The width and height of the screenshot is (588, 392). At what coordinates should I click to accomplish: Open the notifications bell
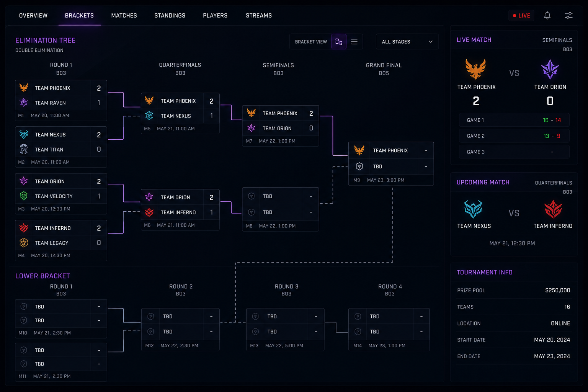(547, 15)
